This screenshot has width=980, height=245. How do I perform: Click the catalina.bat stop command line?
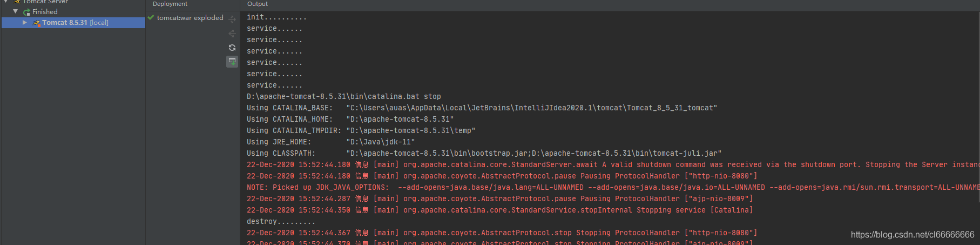(x=344, y=97)
